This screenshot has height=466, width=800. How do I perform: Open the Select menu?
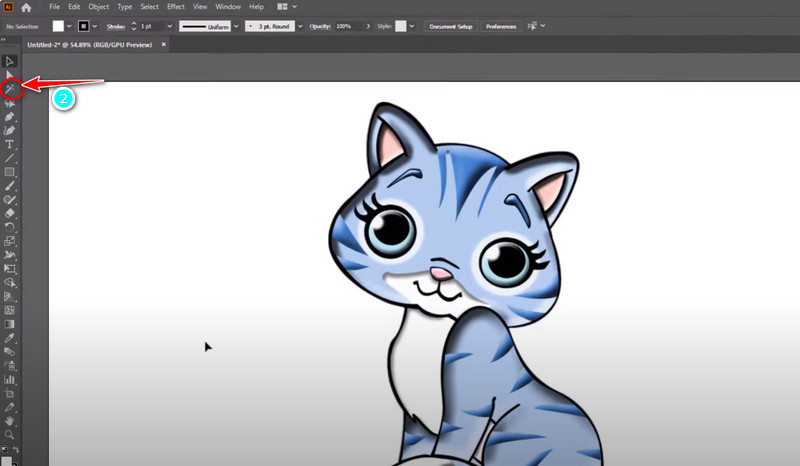pyautogui.click(x=149, y=7)
